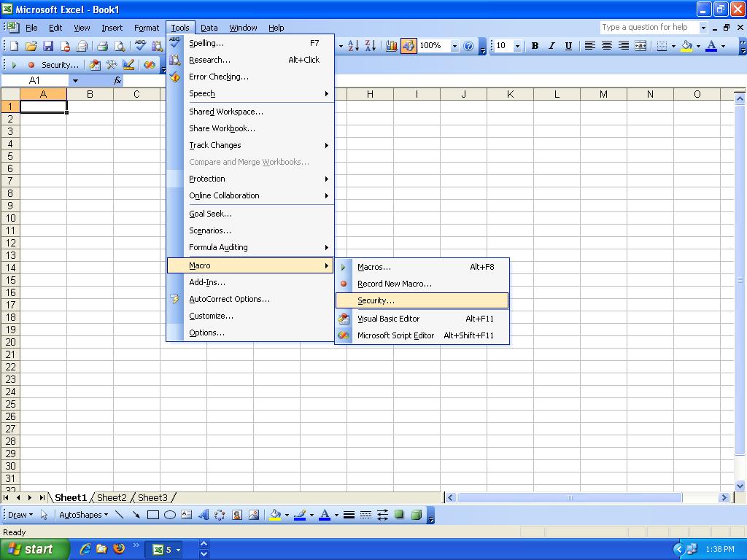Screen dimensions: 747x560
Task: Expand the Borders dropdown arrow
Action: [673, 46]
